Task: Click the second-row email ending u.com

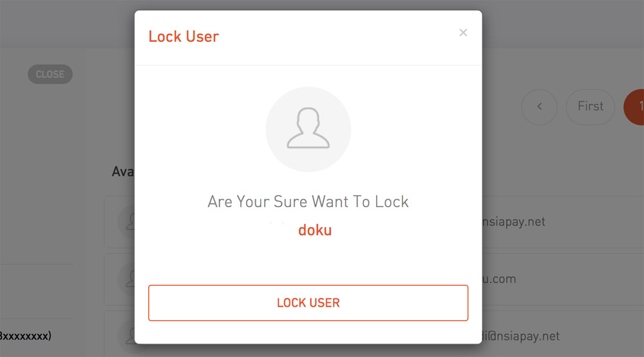Action: [x=500, y=279]
